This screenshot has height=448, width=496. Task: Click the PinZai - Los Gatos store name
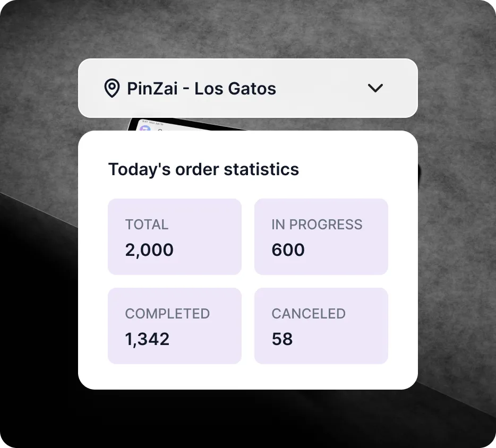(x=201, y=88)
